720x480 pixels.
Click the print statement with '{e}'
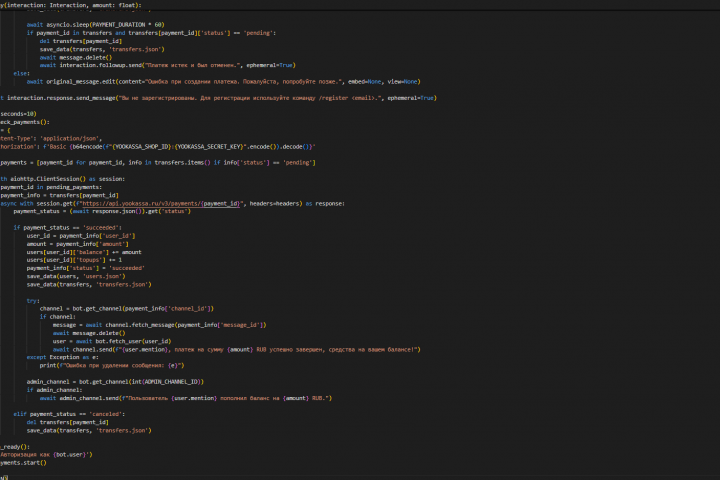[112, 366]
